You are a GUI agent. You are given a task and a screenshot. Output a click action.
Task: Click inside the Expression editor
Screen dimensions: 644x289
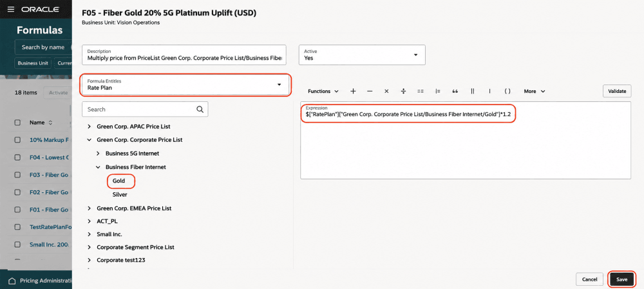(x=466, y=140)
